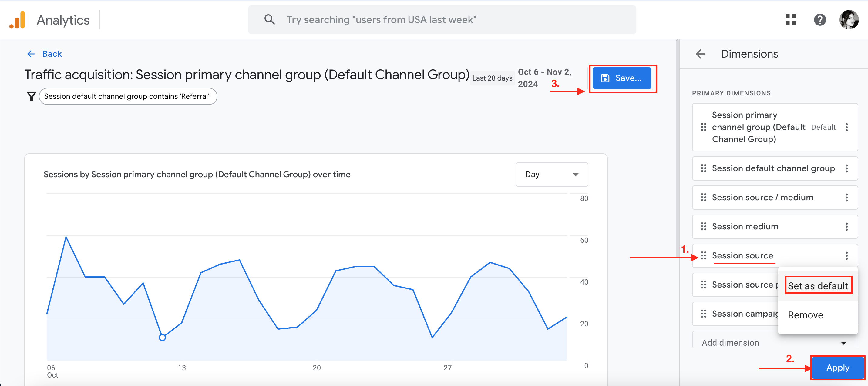The width and height of the screenshot is (868, 386).
Task: Click the 13 date label on chart axis
Action: click(182, 368)
